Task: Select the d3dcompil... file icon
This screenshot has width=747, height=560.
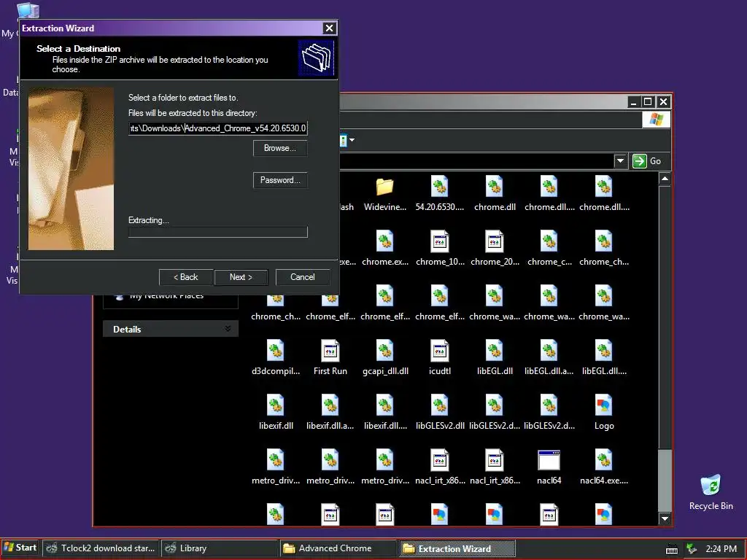Action: [275, 351]
